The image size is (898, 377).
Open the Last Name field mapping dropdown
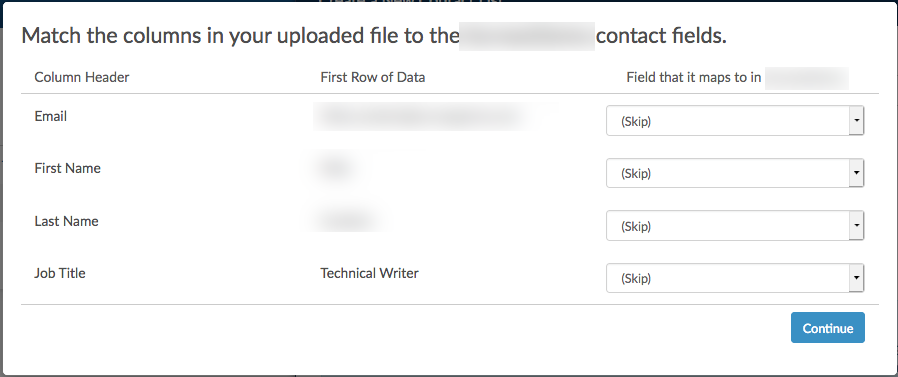tap(735, 226)
